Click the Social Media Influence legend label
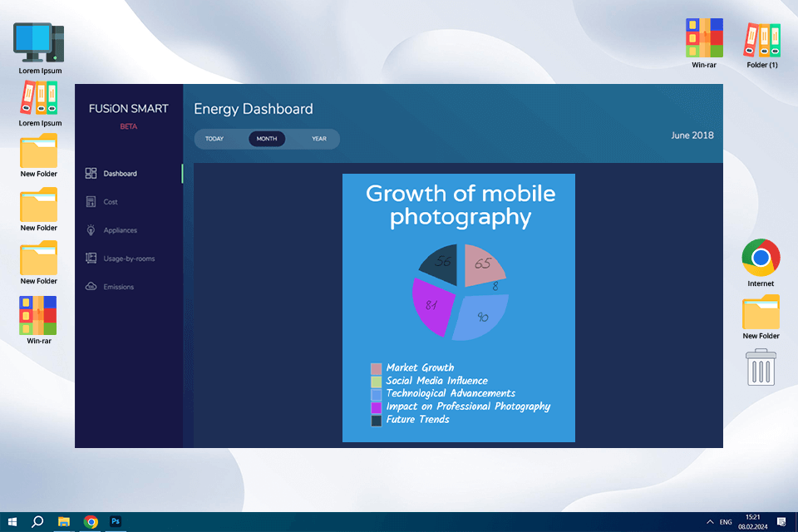Image resolution: width=798 pixels, height=532 pixels. point(436,380)
